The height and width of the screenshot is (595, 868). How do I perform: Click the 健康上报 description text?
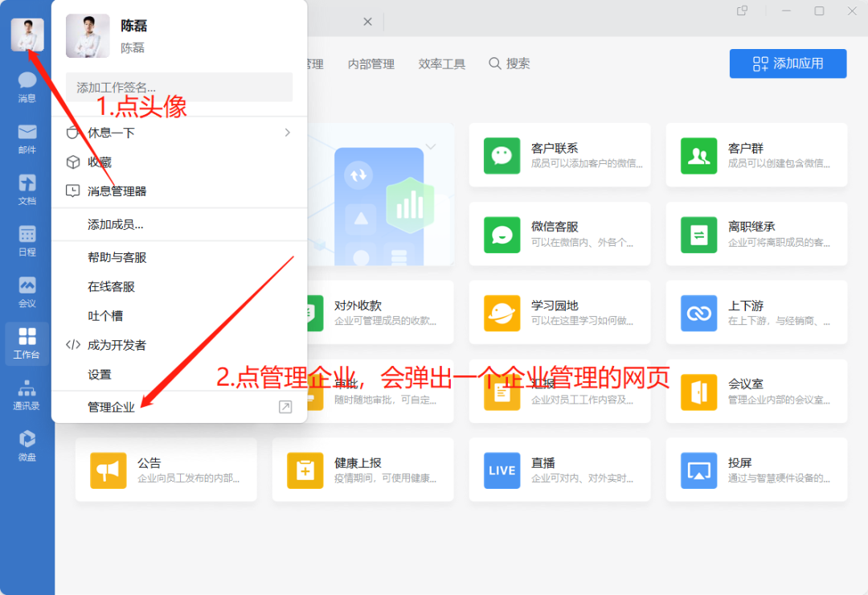click(385, 478)
